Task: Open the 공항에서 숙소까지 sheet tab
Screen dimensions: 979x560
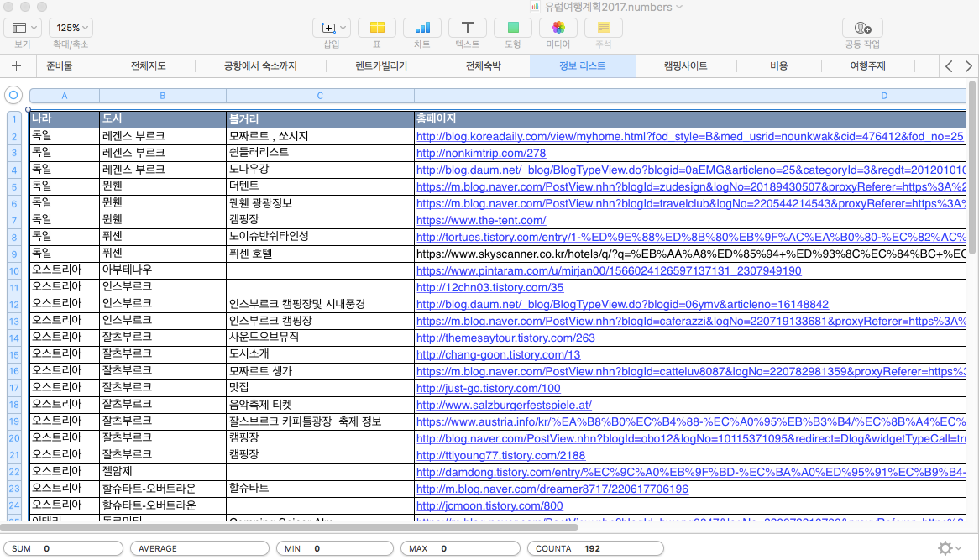Action: click(260, 65)
